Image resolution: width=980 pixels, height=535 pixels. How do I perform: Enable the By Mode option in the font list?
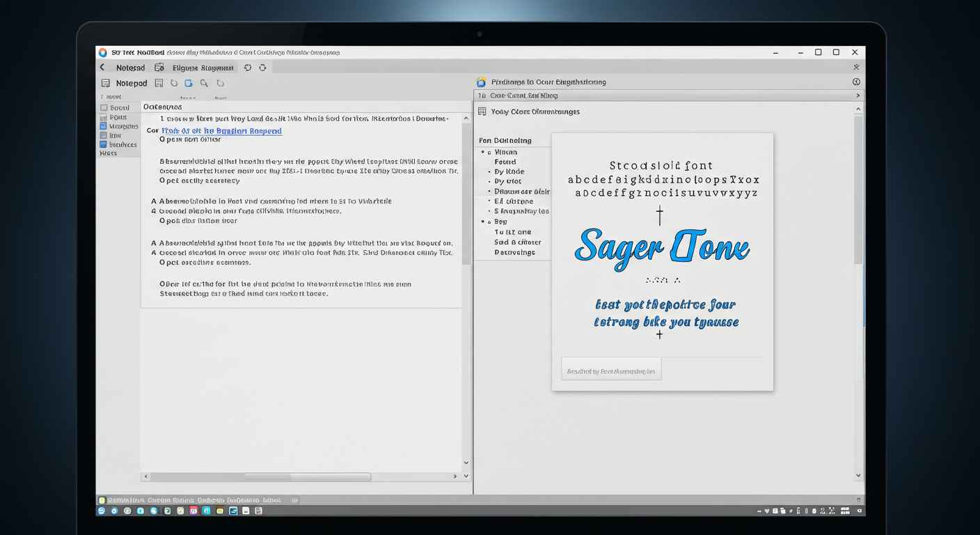(x=509, y=171)
